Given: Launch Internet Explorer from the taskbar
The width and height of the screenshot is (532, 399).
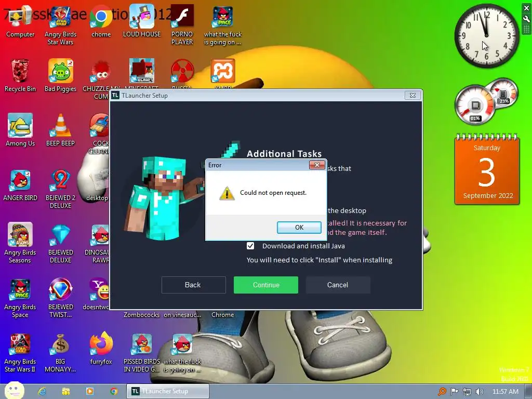Looking at the screenshot, I should pyautogui.click(x=42, y=391).
